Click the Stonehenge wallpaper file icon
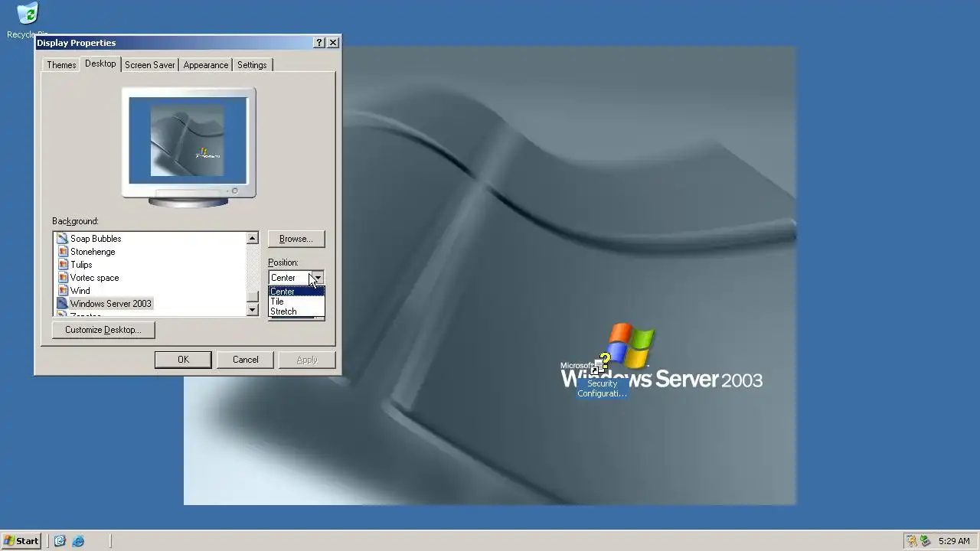This screenshot has height=551, width=980. pyautogui.click(x=63, y=252)
